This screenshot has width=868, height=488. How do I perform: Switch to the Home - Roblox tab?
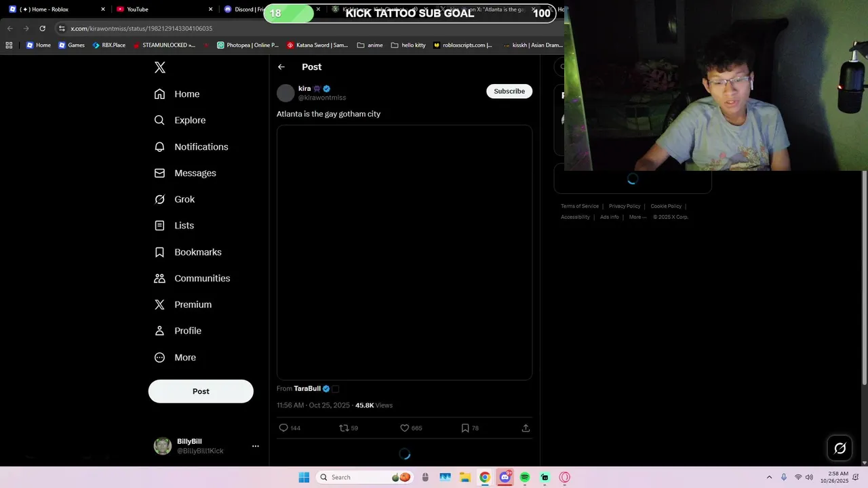(57, 9)
